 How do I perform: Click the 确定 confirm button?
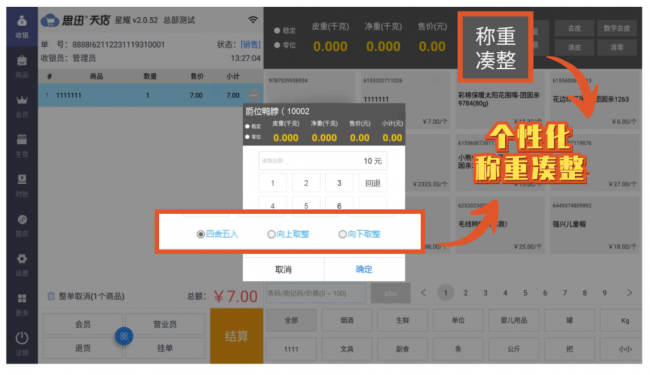click(364, 269)
